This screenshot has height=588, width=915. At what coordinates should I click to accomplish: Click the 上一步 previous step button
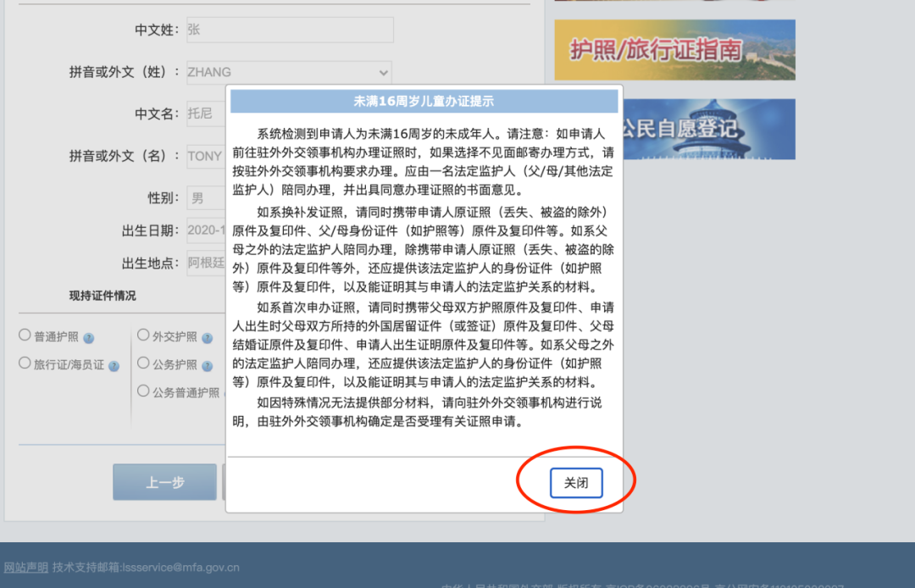coord(164,481)
